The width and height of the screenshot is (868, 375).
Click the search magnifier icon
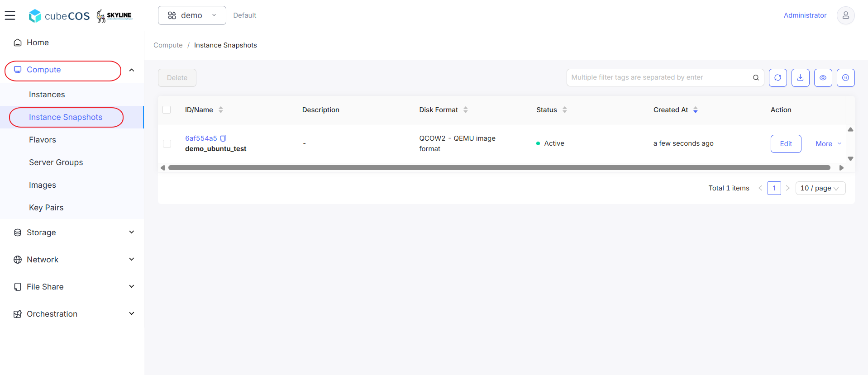click(756, 78)
